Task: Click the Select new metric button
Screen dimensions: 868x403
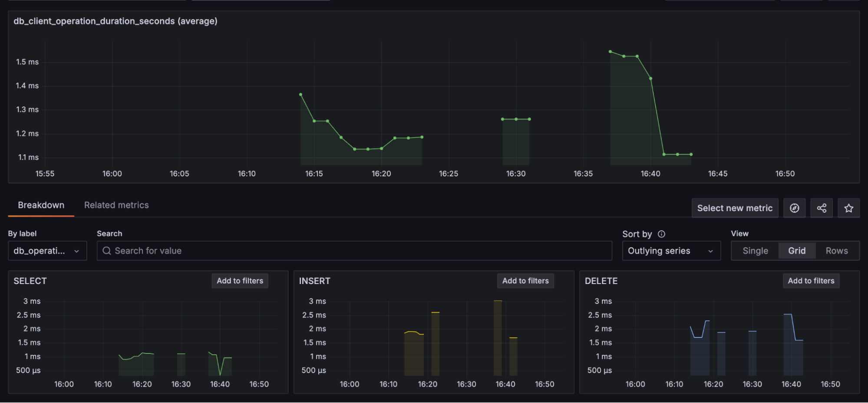Action: click(x=735, y=208)
